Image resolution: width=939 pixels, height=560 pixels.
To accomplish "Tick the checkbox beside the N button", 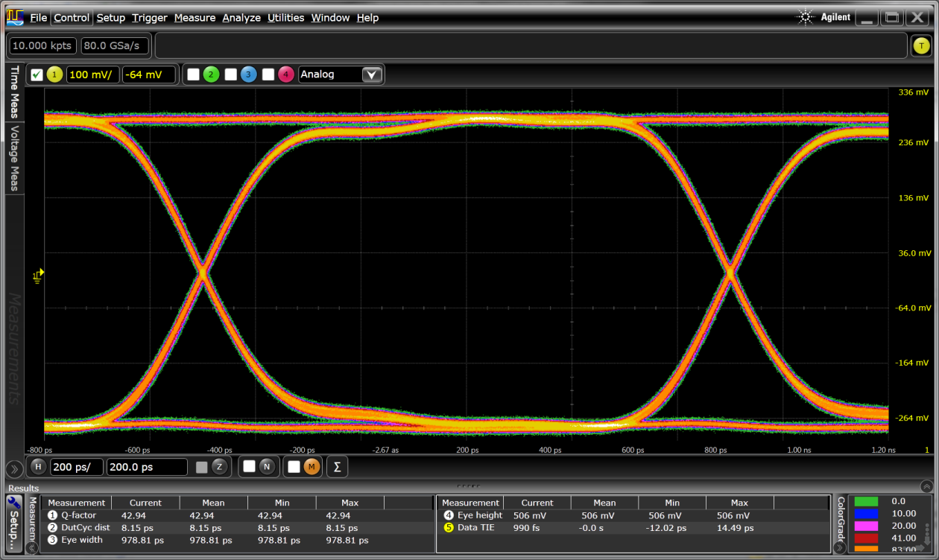I will [250, 467].
